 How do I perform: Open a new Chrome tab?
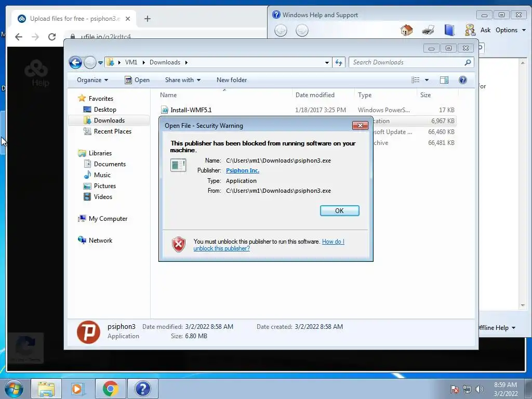pos(147,19)
